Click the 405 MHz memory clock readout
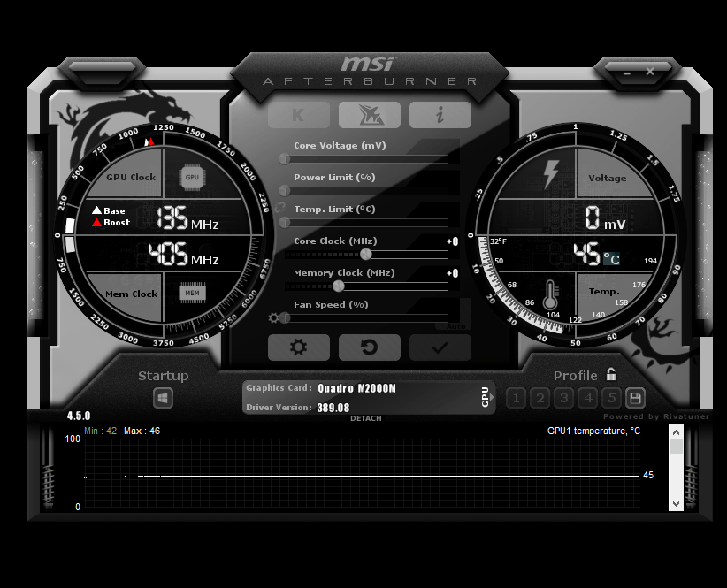Viewport: 727px width, 588px height. coord(183,254)
